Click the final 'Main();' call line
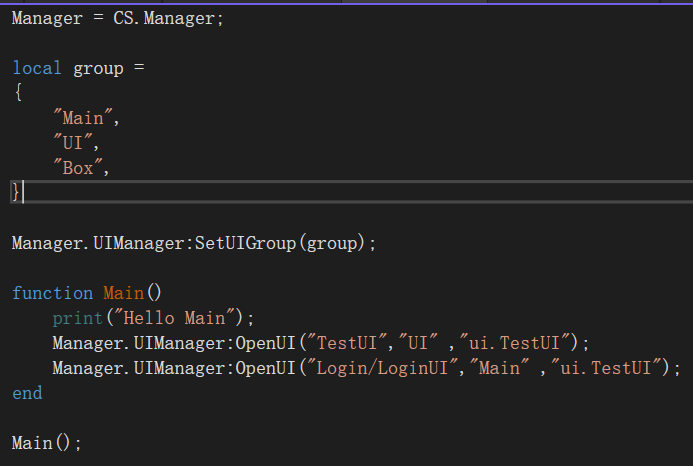 tap(47, 443)
